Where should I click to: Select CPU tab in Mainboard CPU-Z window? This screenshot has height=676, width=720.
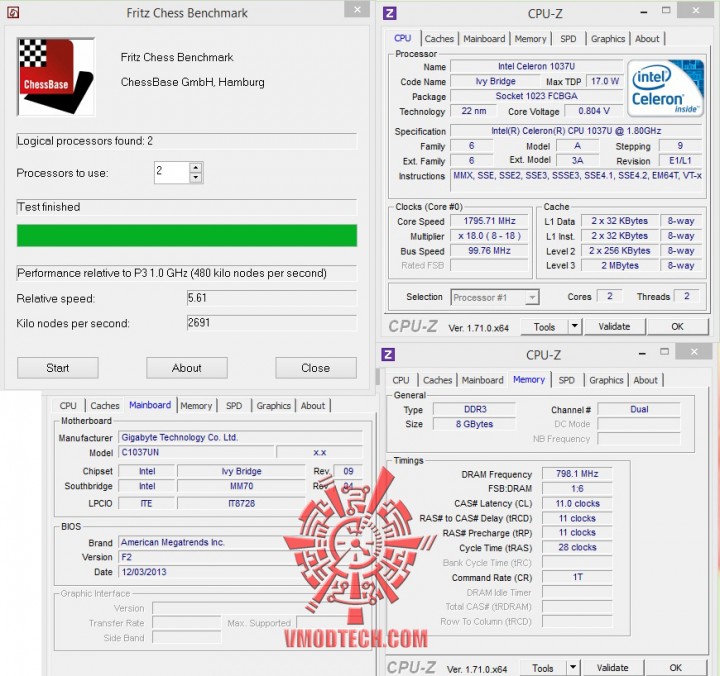pos(68,406)
